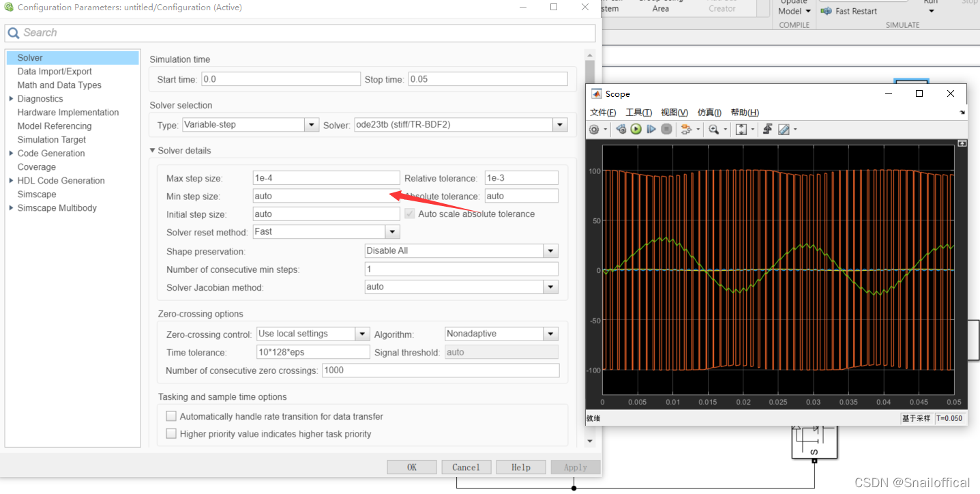
Task: Select Coverage in the tree
Action: [x=37, y=167]
